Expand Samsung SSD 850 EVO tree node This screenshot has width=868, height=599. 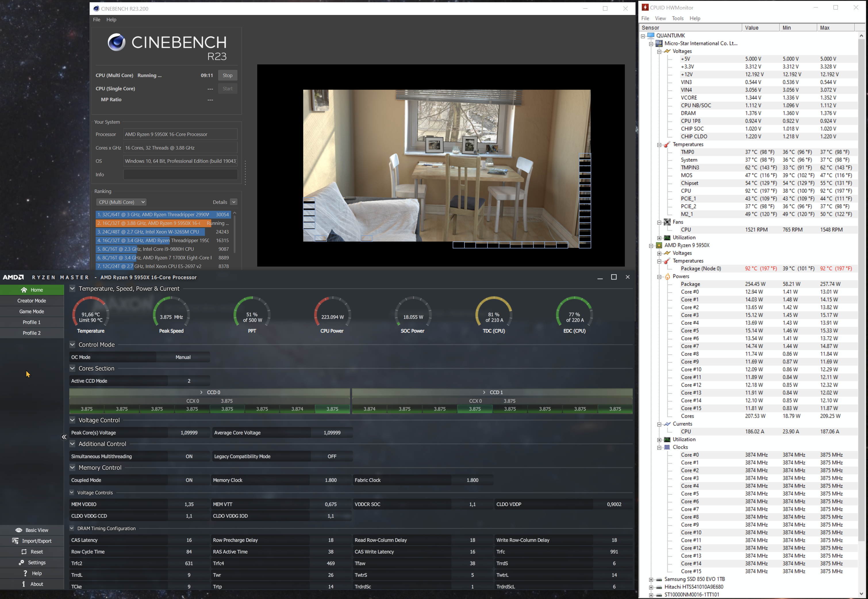[651, 579]
